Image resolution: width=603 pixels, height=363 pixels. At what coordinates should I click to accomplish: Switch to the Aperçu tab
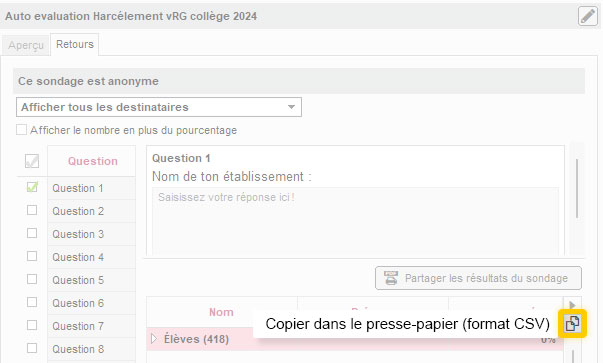(x=26, y=45)
